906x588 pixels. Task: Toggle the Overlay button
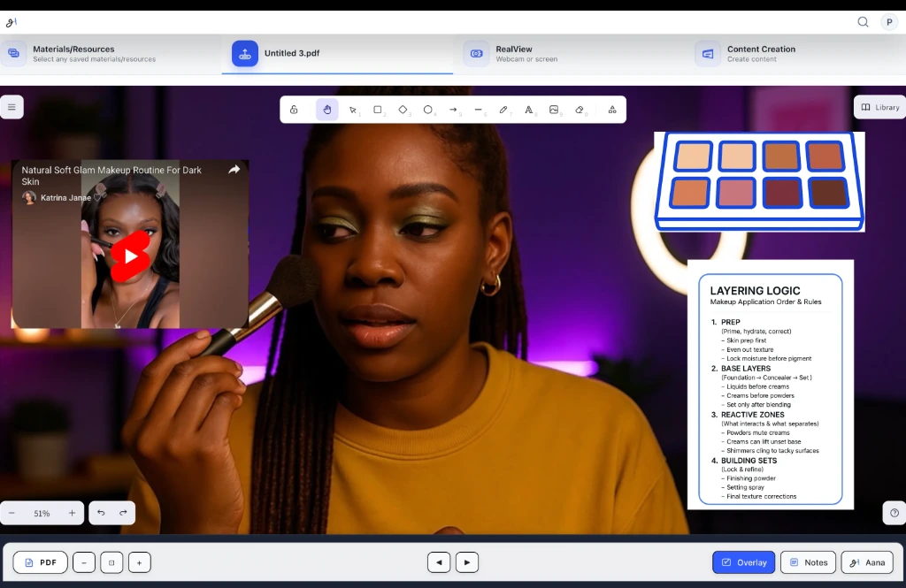743,562
